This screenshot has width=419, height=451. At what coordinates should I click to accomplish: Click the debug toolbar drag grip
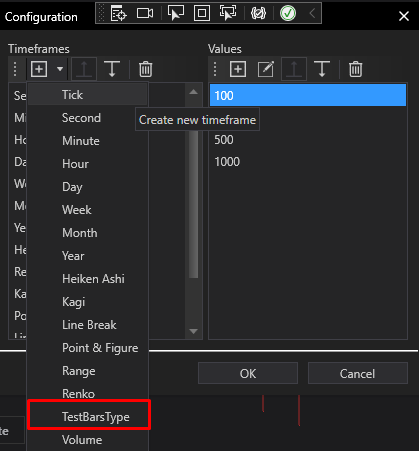[x=102, y=13]
